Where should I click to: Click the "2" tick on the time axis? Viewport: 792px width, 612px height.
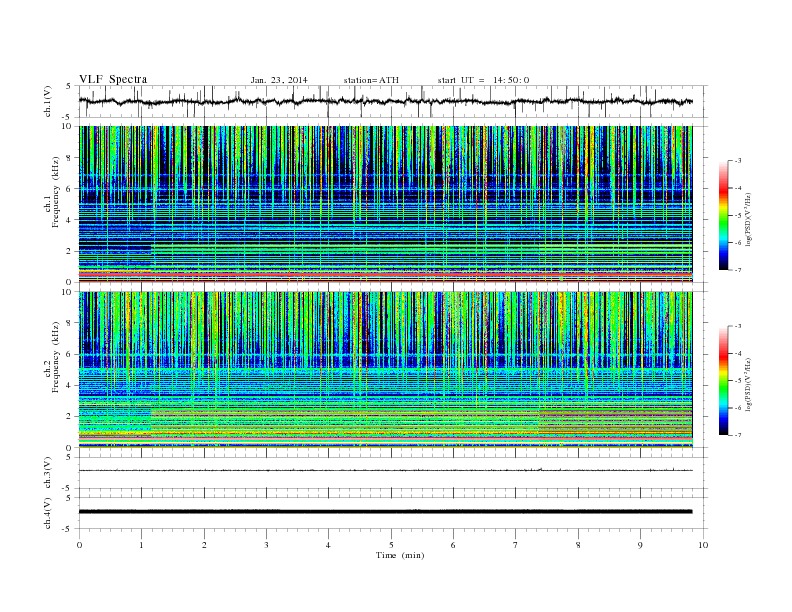pos(204,545)
